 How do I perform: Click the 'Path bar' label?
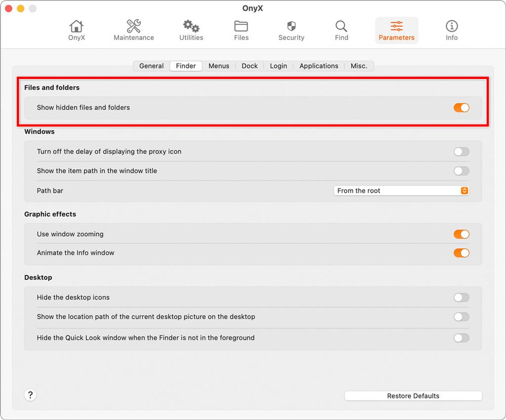pos(50,190)
